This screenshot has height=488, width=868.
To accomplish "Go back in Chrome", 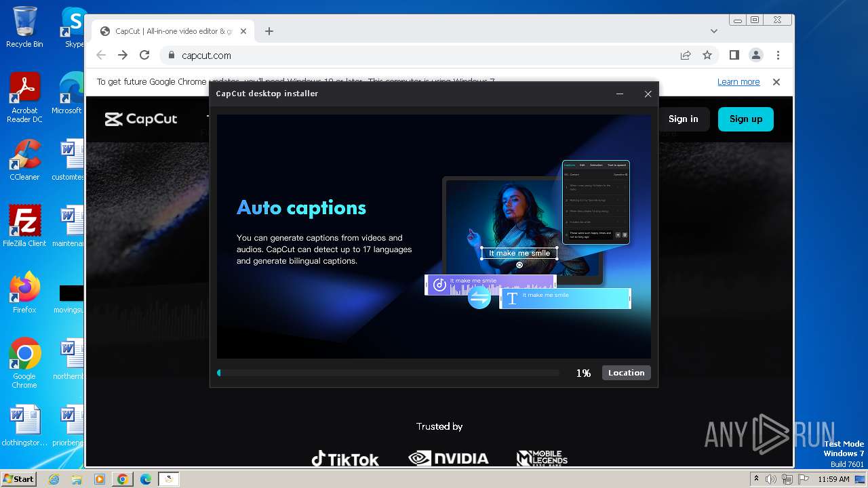I will pyautogui.click(x=101, y=56).
